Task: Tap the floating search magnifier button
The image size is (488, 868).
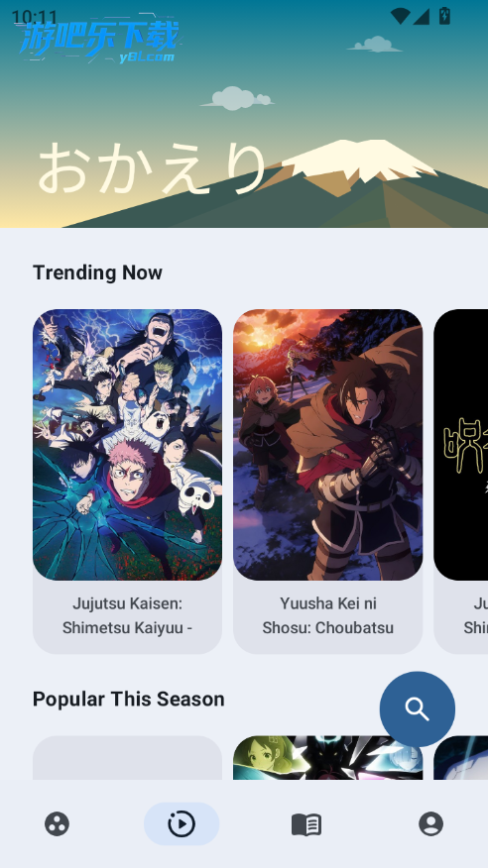Action: 418,709
